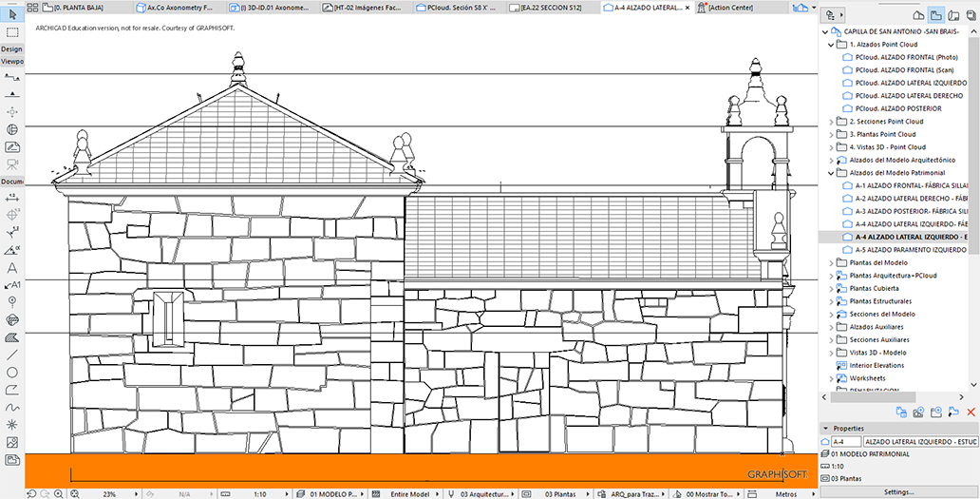The height and width of the screenshot is (499, 980).
Task: Click the Label tool A1 icon
Action: pos(12,284)
